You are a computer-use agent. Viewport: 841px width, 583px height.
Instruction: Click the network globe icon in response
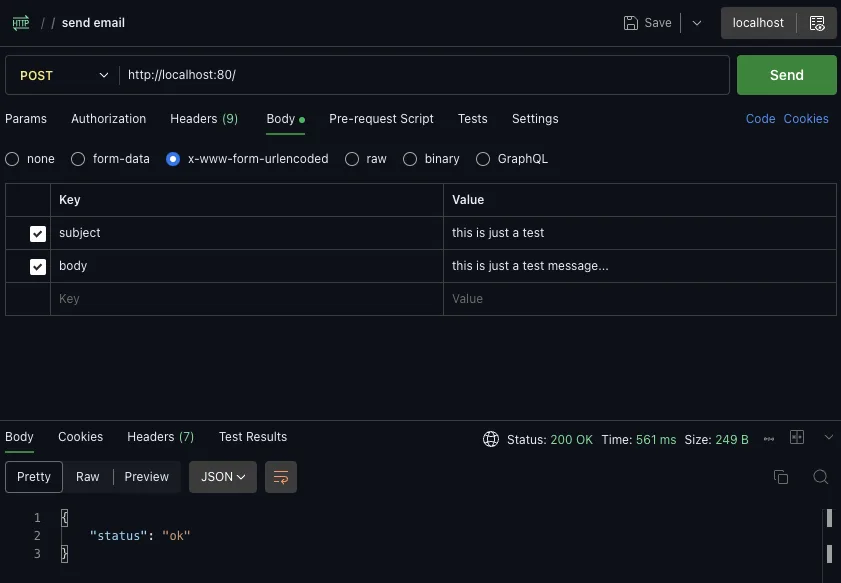pyautogui.click(x=491, y=439)
